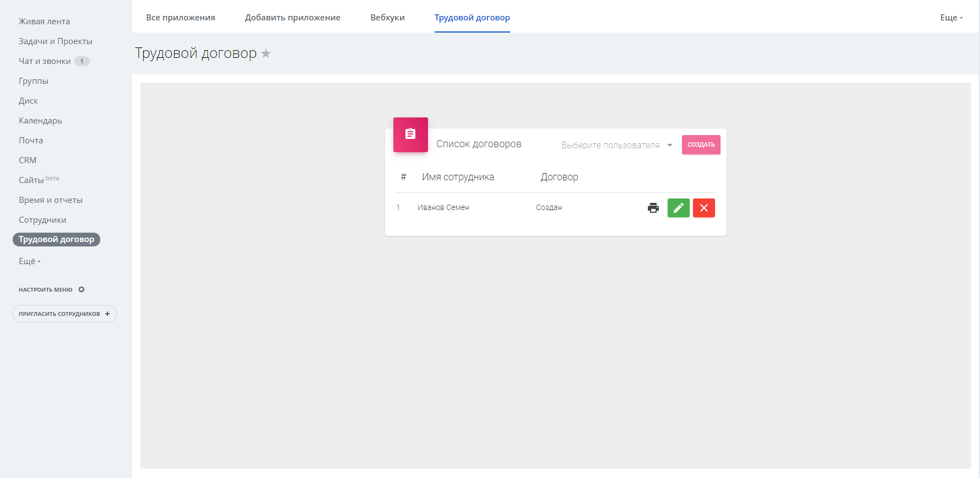Screen dimensions: 980x478
Task: Star the Трудовой договор page as favorite
Action: tap(266, 53)
